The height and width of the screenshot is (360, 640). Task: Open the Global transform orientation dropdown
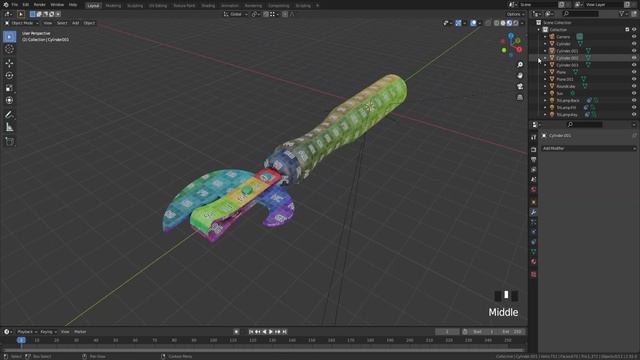pyautogui.click(x=236, y=14)
